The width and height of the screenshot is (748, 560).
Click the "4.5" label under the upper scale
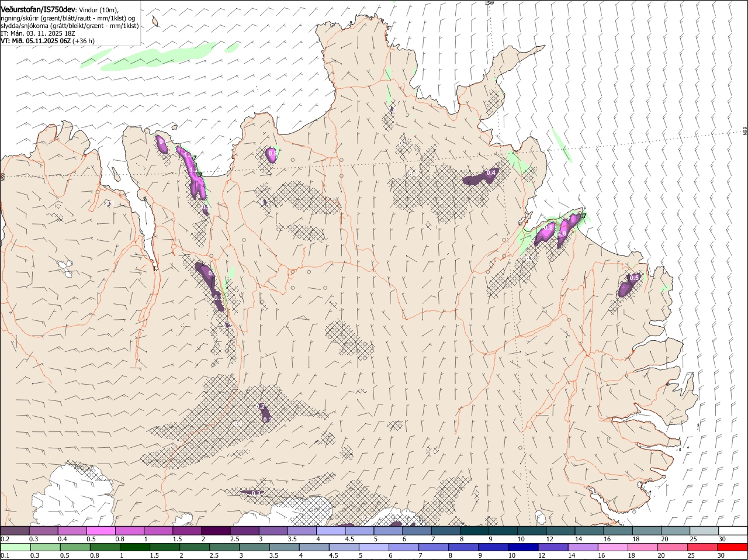[349, 539]
